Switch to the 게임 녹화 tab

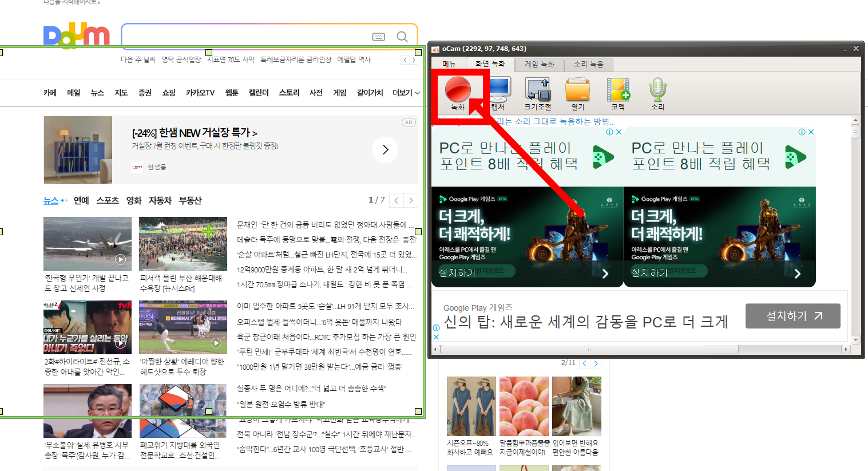(x=538, y=64)
